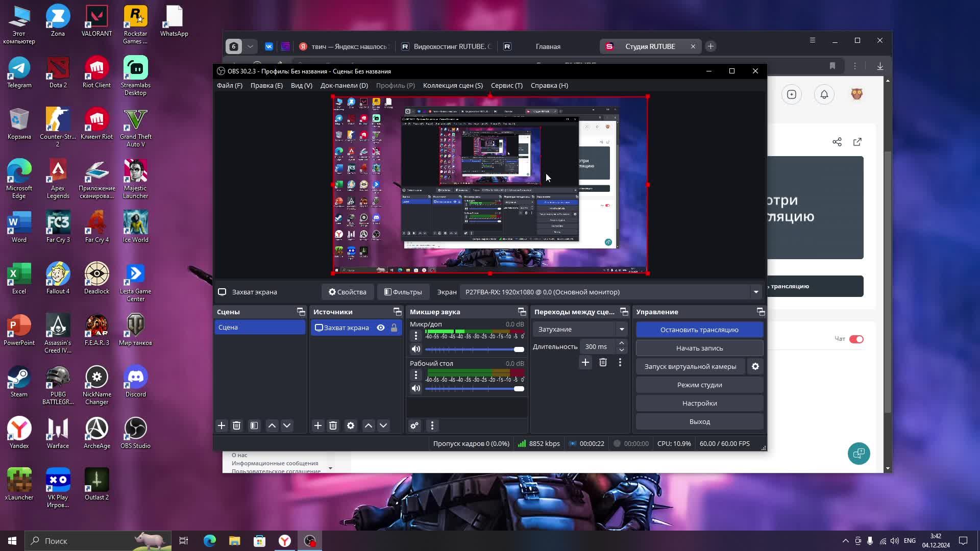Add transition with plus icon

click(x=585, y=362)
